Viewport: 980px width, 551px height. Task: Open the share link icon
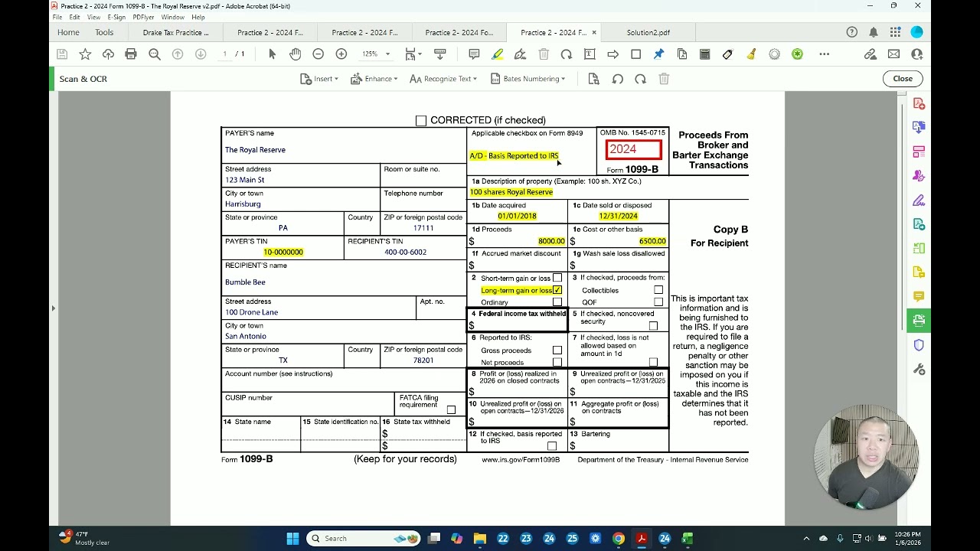click(871, 54)
